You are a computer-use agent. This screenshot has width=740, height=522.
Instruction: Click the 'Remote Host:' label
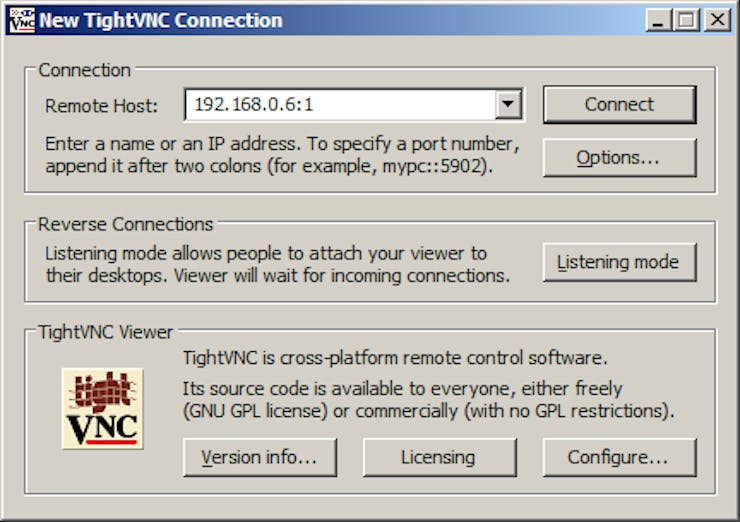click(x=101, y=106)
